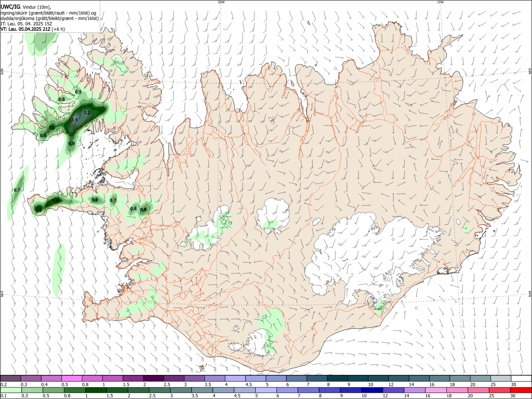Click the 'slydda/snjókoma' legend description line
This screenshot has width=532, height=399.
49,18
